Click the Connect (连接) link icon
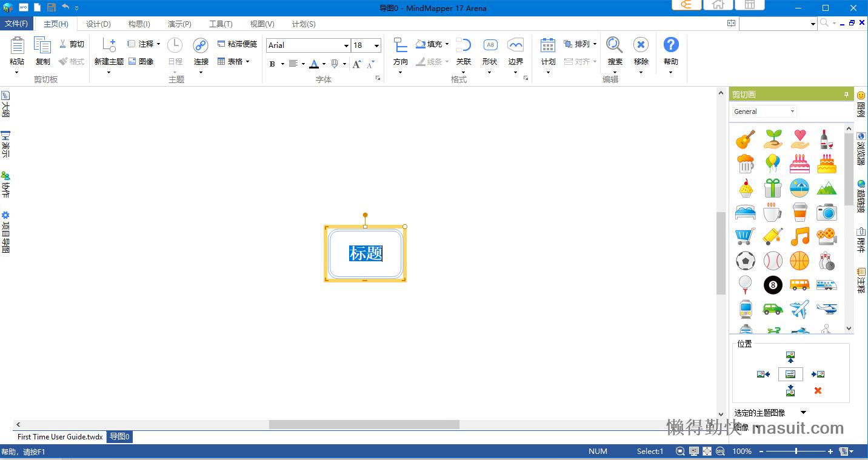 (x=201, y=45)
